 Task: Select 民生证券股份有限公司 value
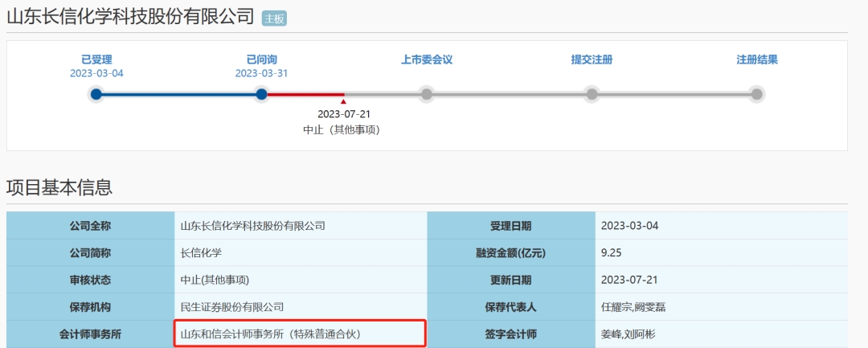coord(232,307)
